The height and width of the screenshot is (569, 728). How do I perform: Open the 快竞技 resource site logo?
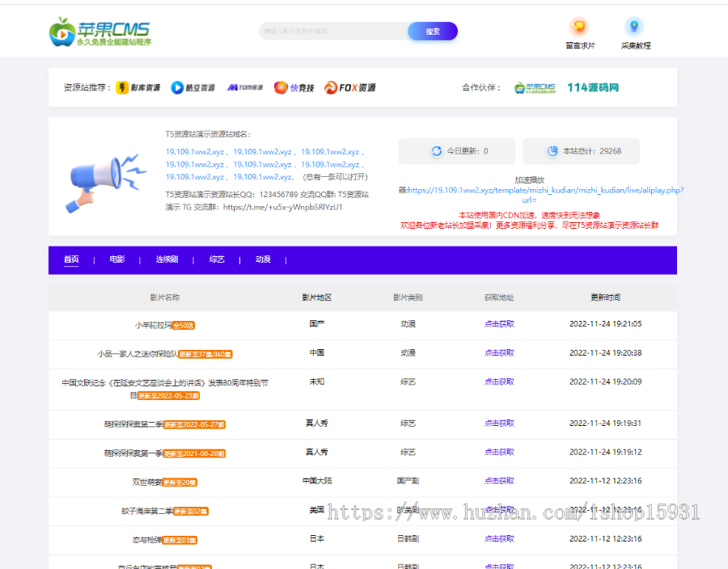click(294, 87)
